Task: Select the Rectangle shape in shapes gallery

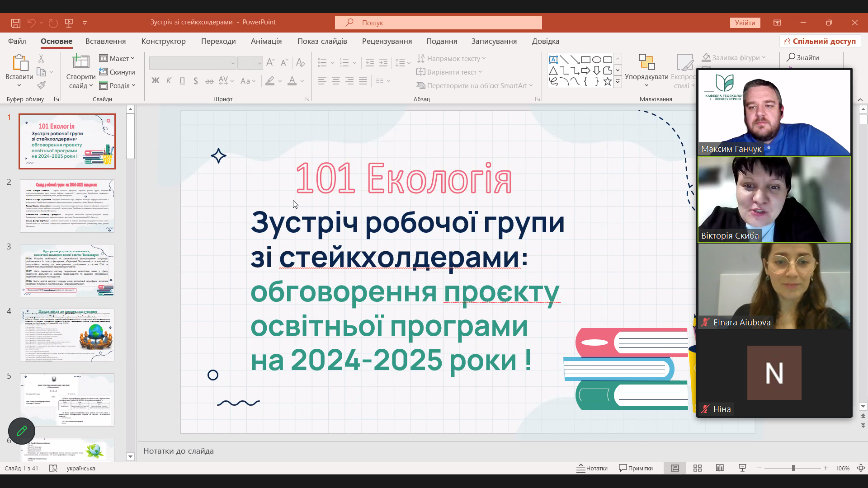Action: pos(586,59)
